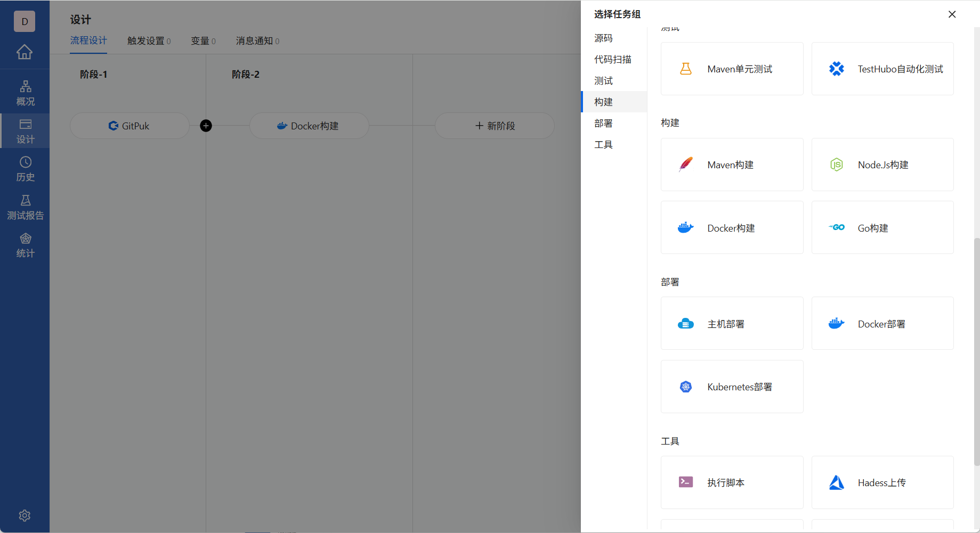The width and height of the screenshot is (980, 533).
Task: Choose the TestHubo自动化测试 task card
Action: tap(882, 69)
